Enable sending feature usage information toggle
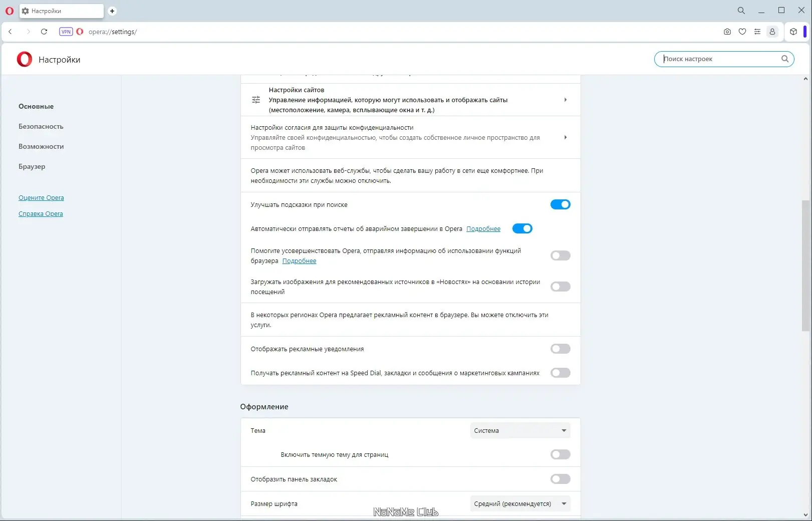This screenshot has height=521, width=812. [561, 255]
